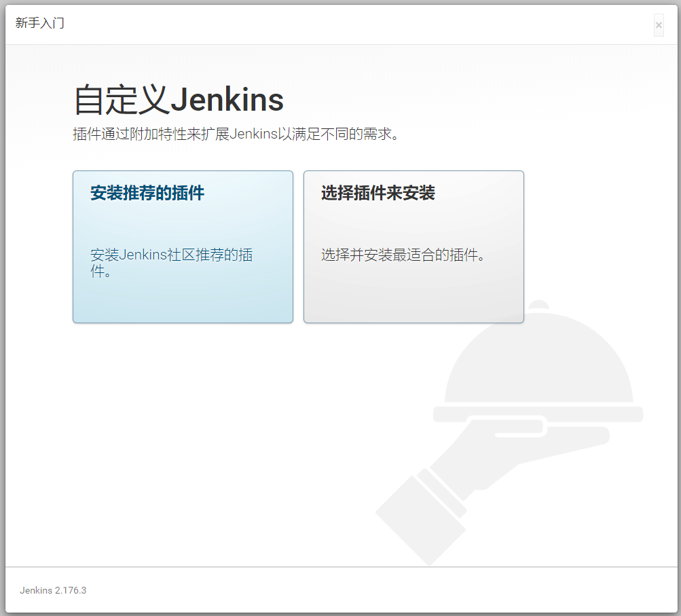
Task: Click the '自定义Jenkins' page title
Action: tap(178, 100)
